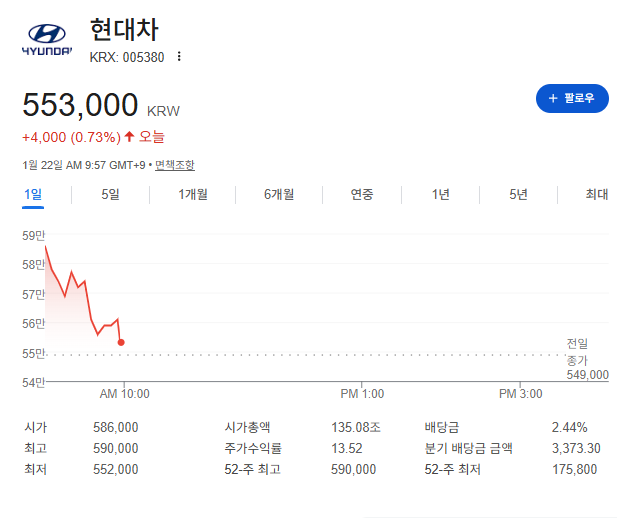Viewport: 617px width, 518px height.
Task: Click the 553,000 current price
Action: click(x=80, y=105)
